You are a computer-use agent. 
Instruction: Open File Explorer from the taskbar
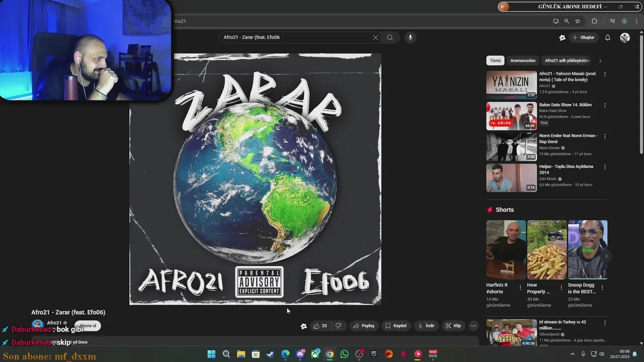(241, 354)
